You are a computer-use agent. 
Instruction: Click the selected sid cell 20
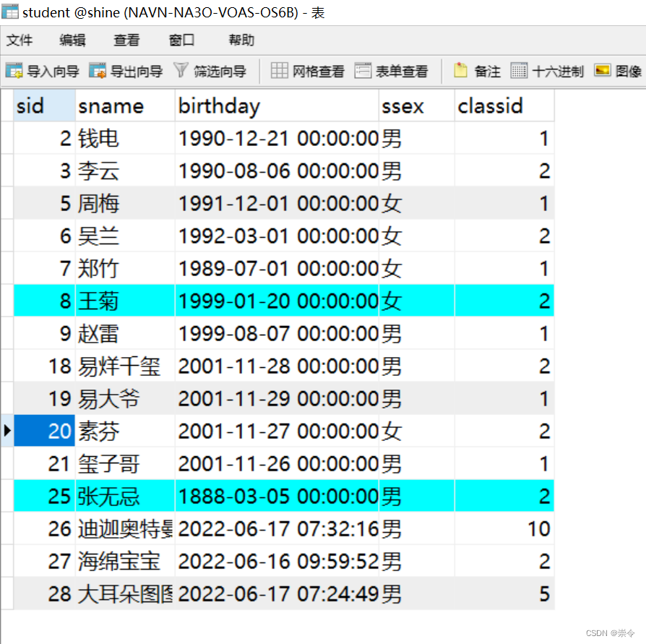click(x=44, y=431)
